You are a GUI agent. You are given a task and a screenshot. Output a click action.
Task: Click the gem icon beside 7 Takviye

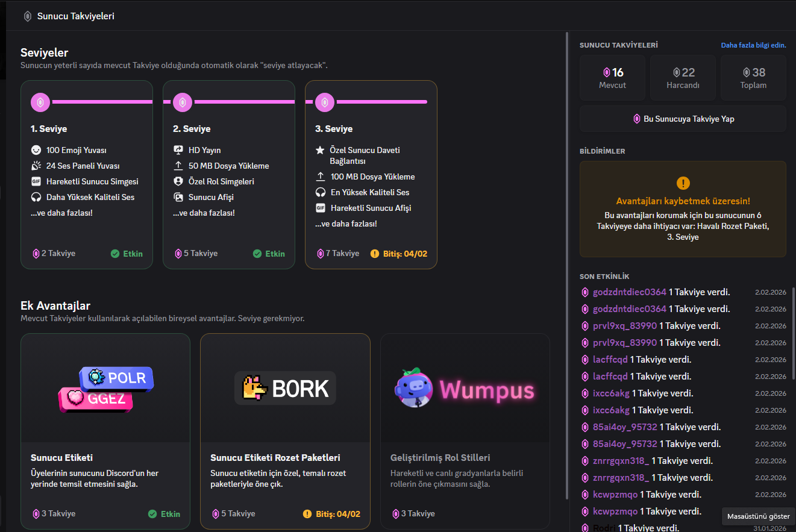320,254
